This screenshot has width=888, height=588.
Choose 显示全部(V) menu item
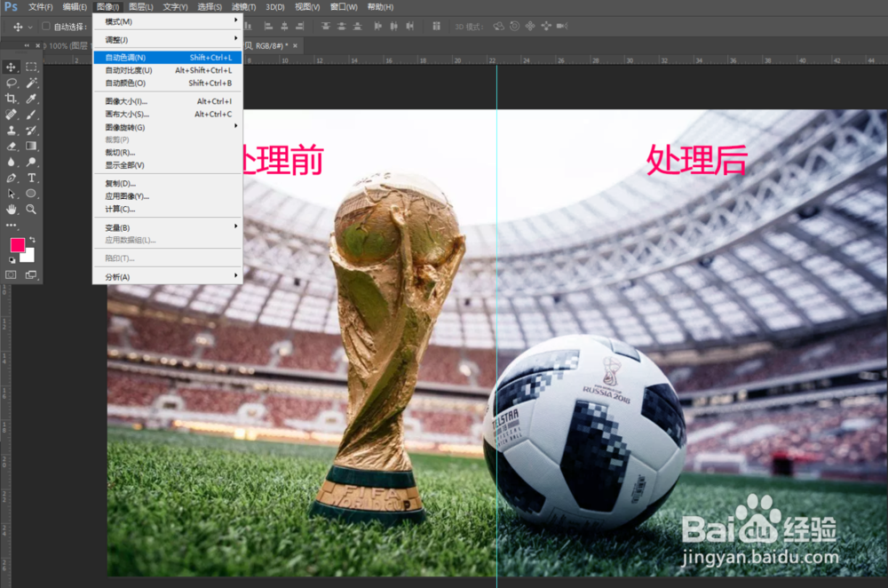click(168, 165)
